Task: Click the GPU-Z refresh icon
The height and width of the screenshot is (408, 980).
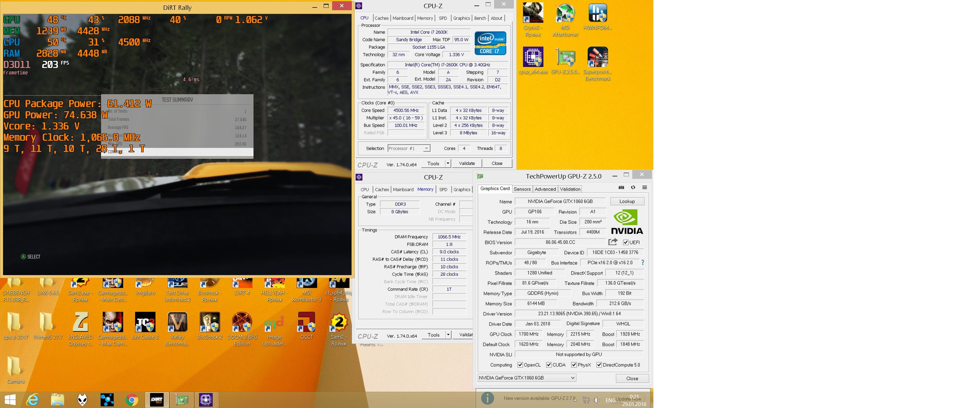Action: [633, 188]
